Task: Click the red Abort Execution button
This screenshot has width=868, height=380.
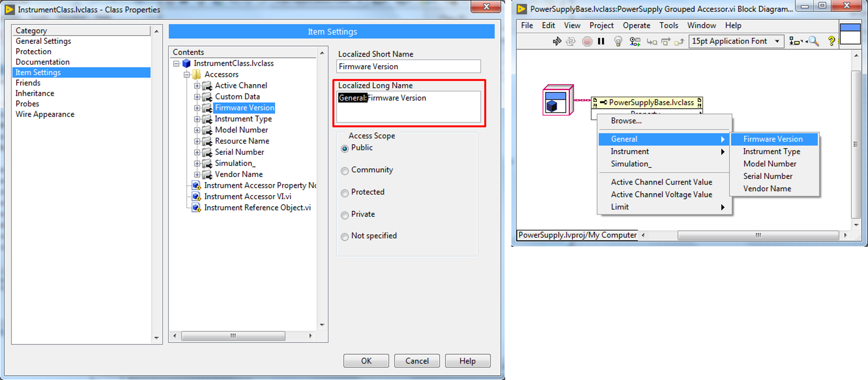Action: pyautogui.click(x=587, y=41)
